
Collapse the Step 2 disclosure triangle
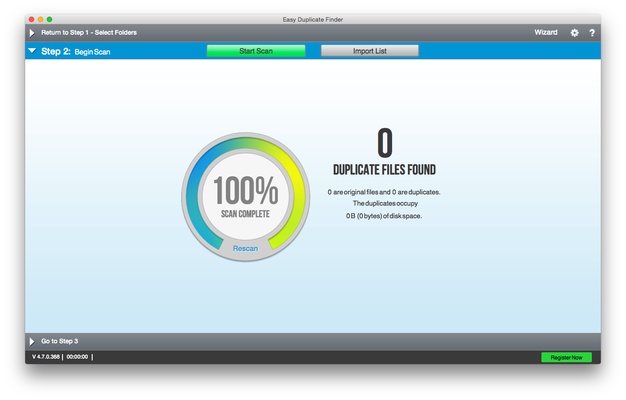pyautogui.click(x=32, y=50)
